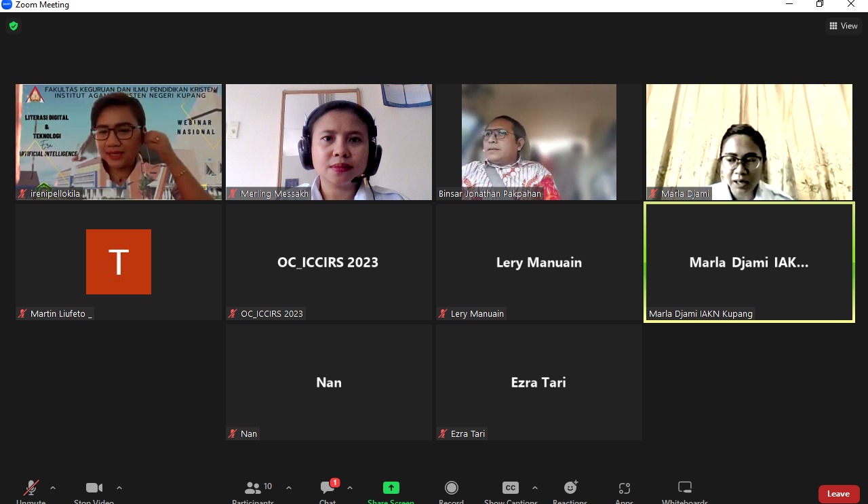Toggle the camera with Stop Video
The image size is (868, 504).
coord(94,490)
